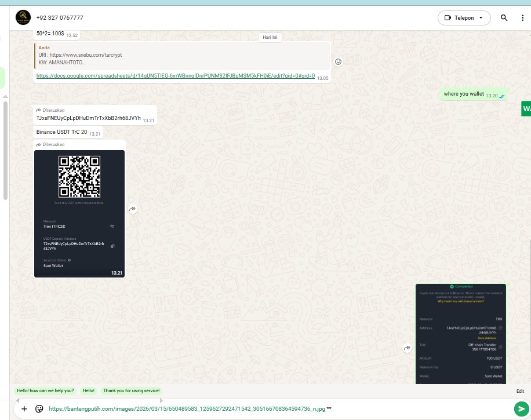Open the emoji and sticker picker
The width and height of the screenshot is (531, 420).
click(x=39, y=408)
